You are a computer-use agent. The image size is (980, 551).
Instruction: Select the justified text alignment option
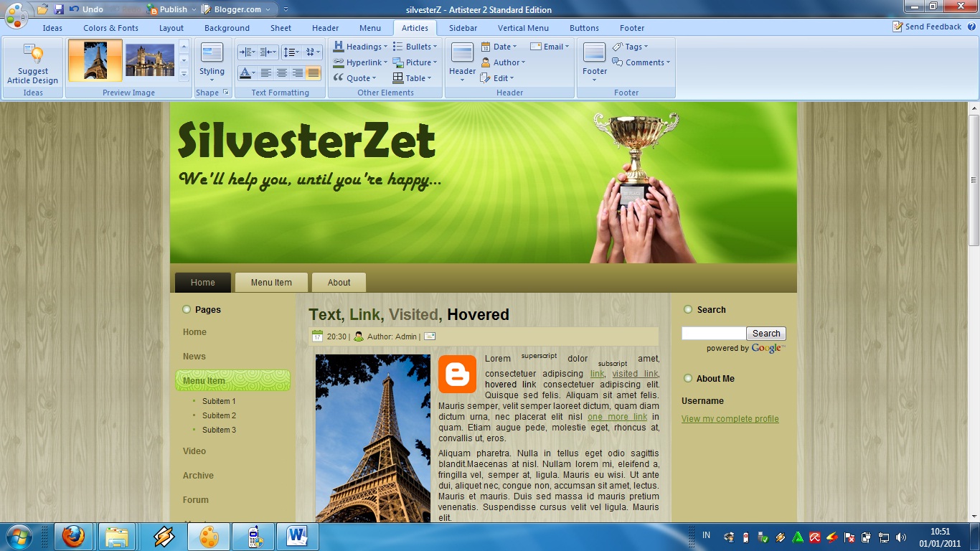click(314, 72)
